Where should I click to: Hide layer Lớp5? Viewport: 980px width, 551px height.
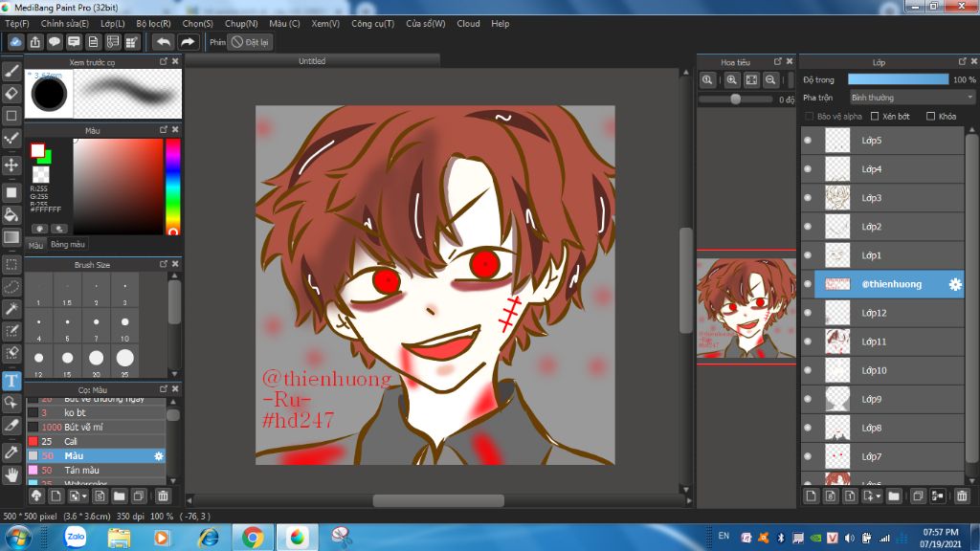coord(808,141)
